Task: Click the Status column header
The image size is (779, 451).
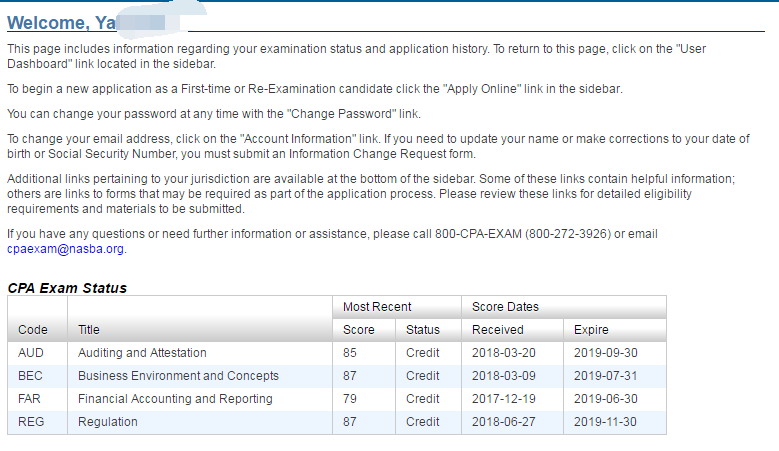Action: (423, 329)
